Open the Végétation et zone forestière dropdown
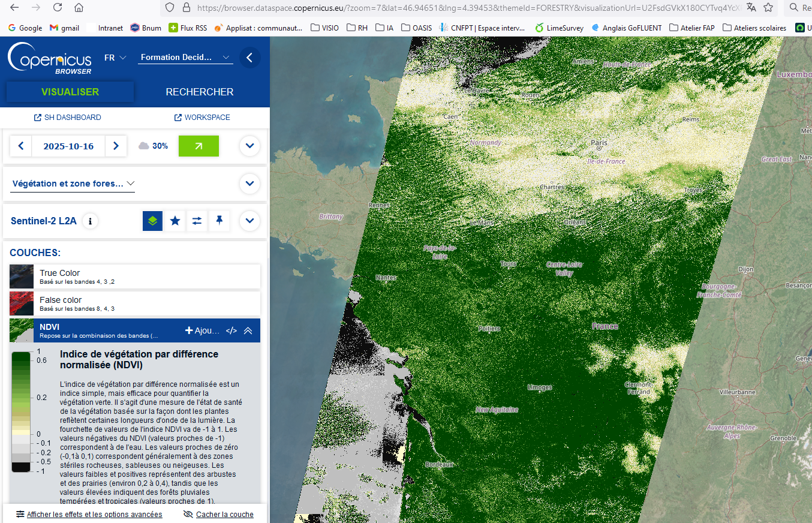Viewport: 812px width, 523px height. click(x=73, y=184)
